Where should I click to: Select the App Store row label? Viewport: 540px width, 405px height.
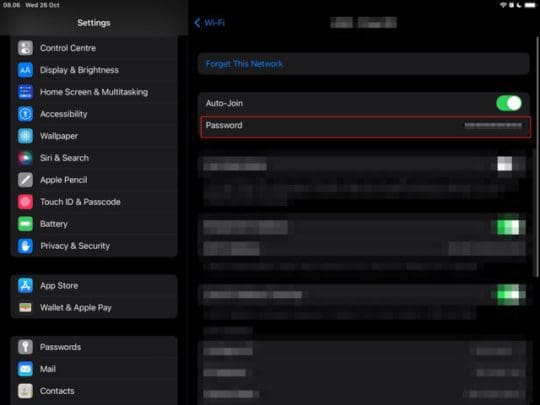pos(59,286)
